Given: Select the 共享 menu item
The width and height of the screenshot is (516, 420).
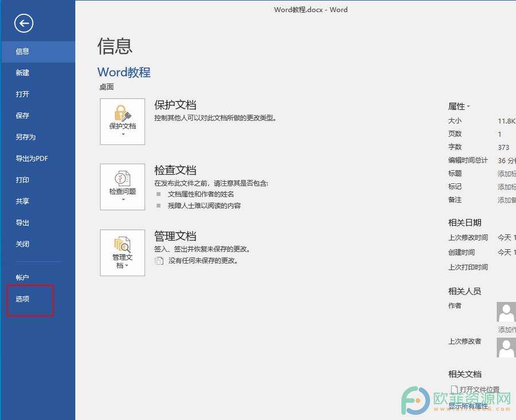Looking at the screenshot, I should coord(37,201).
